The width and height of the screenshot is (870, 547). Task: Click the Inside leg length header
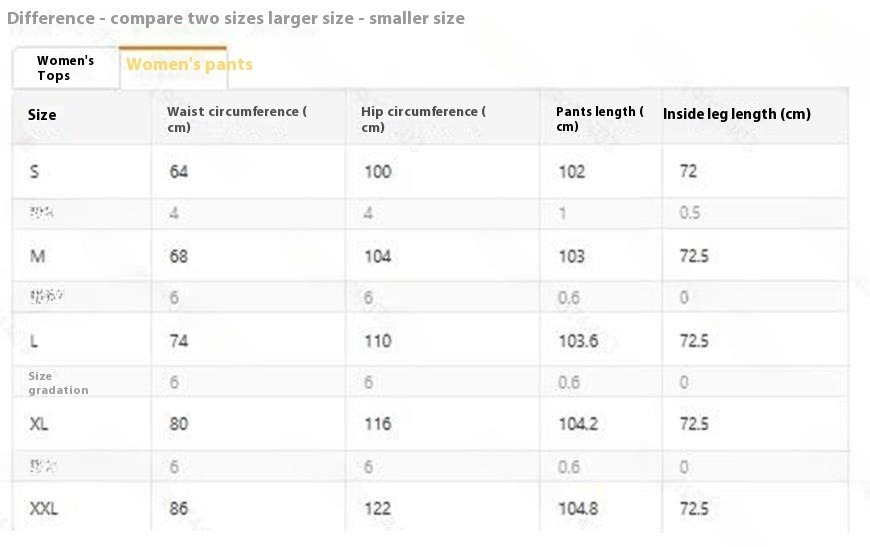pyautogui.click(x=736, y=114)
